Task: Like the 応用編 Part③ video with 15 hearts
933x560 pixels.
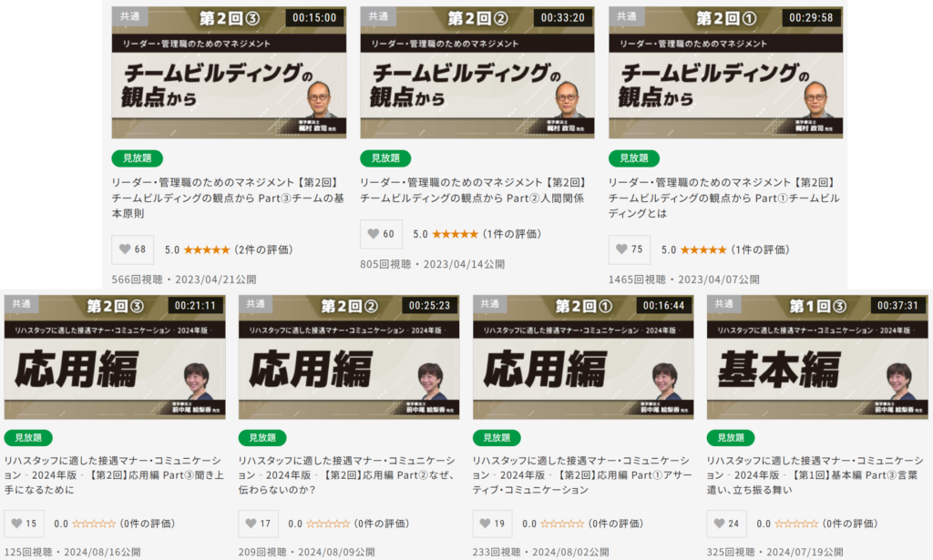Action: pos(24,524)
